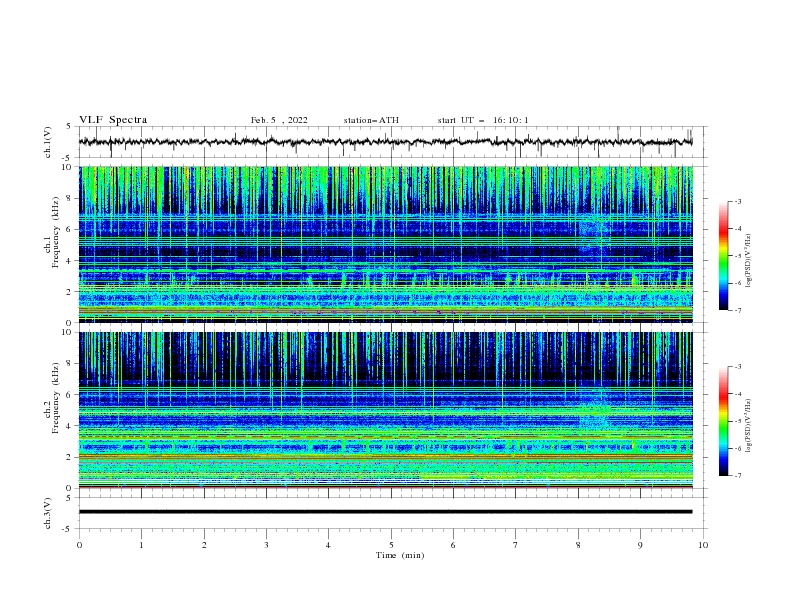
Task: Click the ch.1 "Frequency (kHz)" axis label
Action: [x=56, y=233]
